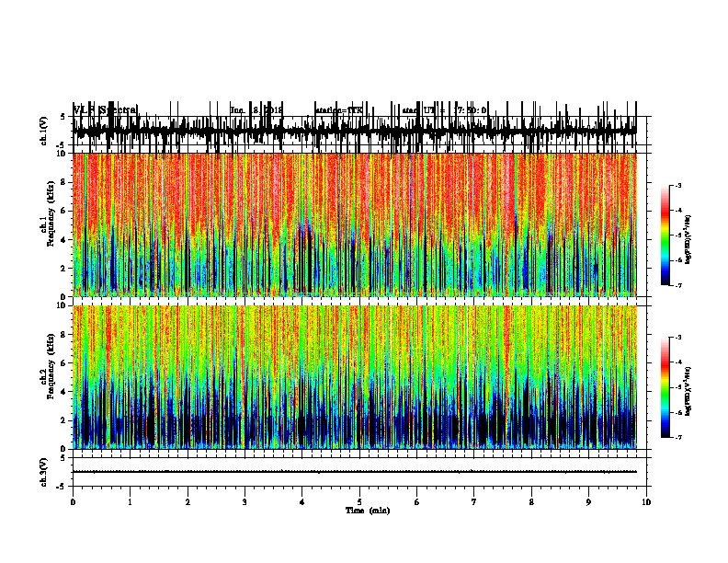Click the 8 minute tick label on time axis
The width and height of the screenshot is (728, 563).
coord(531,501)
